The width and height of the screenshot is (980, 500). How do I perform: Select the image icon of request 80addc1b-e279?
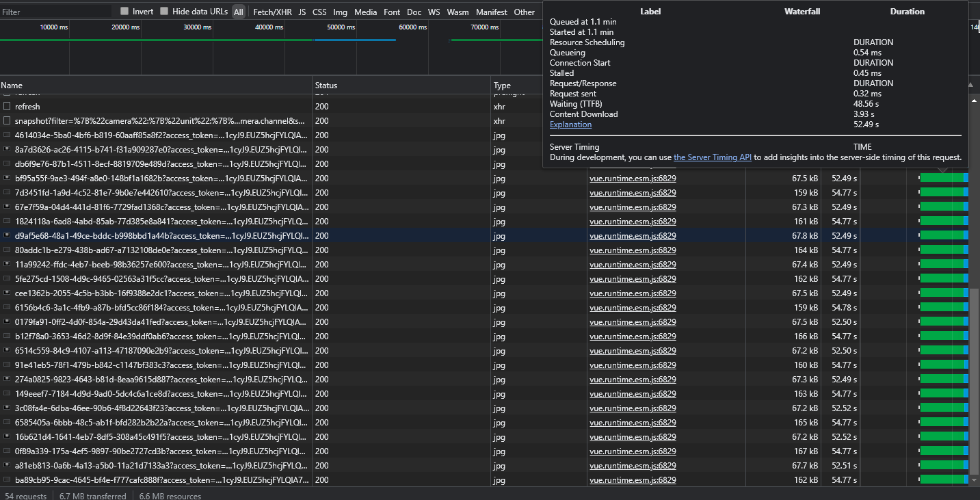[x=7, y=250]
